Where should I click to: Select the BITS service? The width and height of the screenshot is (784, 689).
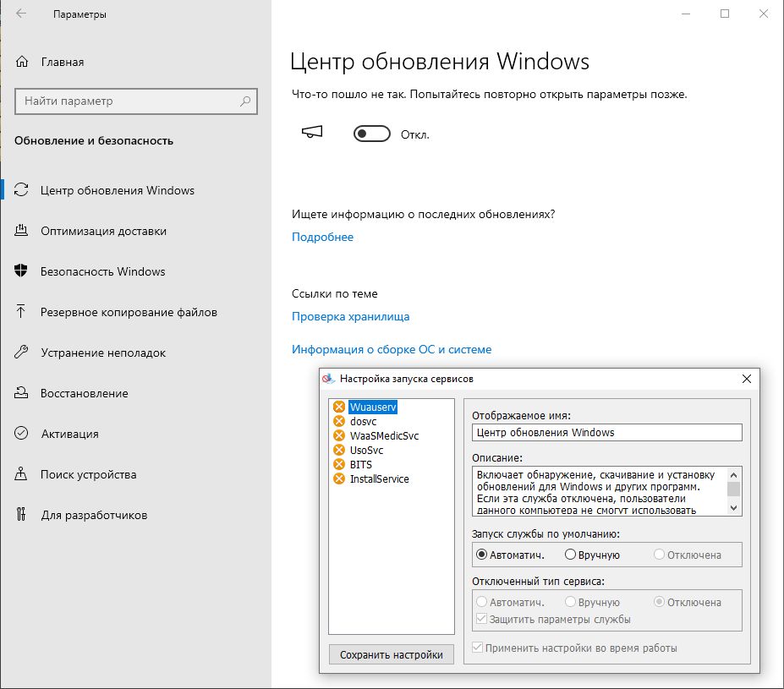click(x=360, y=465)
